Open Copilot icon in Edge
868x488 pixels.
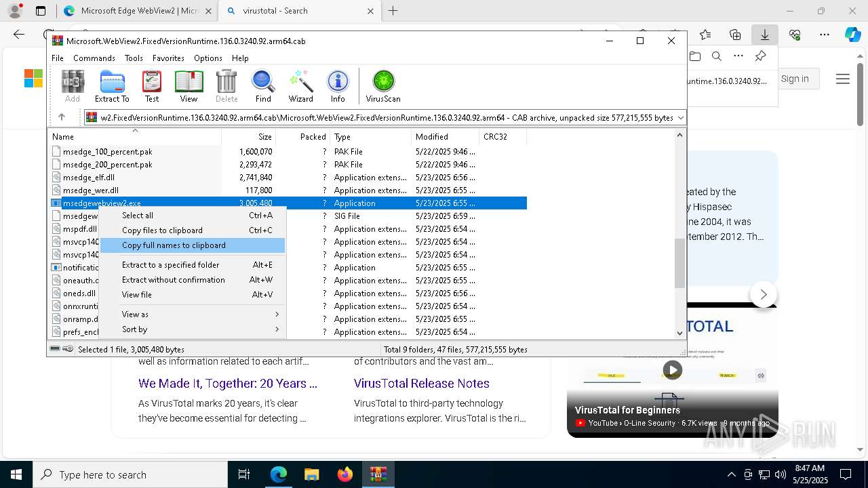coord(852,35)
